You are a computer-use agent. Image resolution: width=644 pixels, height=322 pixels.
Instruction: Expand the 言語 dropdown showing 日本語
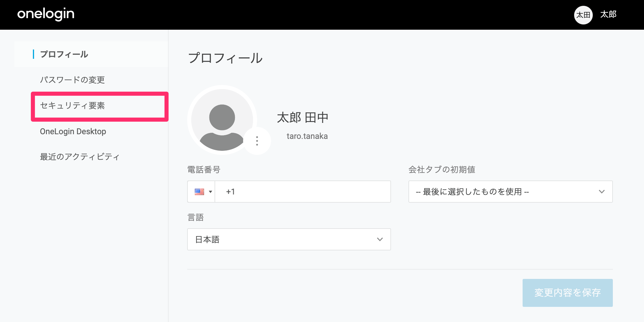coord(289,239)
